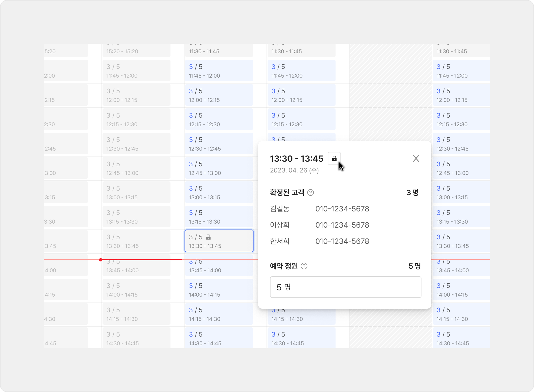Click the 5 명 capacity input field
Screen dimensions: 534x392
pyautogui.click(x=345, y=287)
